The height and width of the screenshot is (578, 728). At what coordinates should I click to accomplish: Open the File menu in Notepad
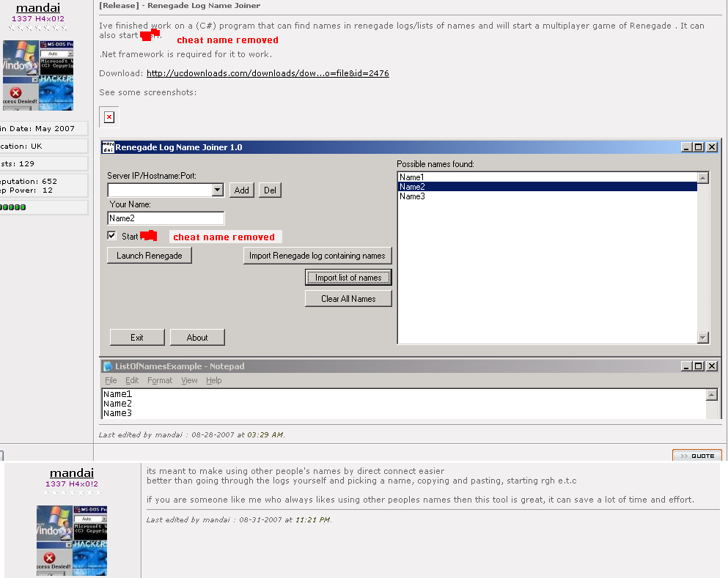click(111, 380)
